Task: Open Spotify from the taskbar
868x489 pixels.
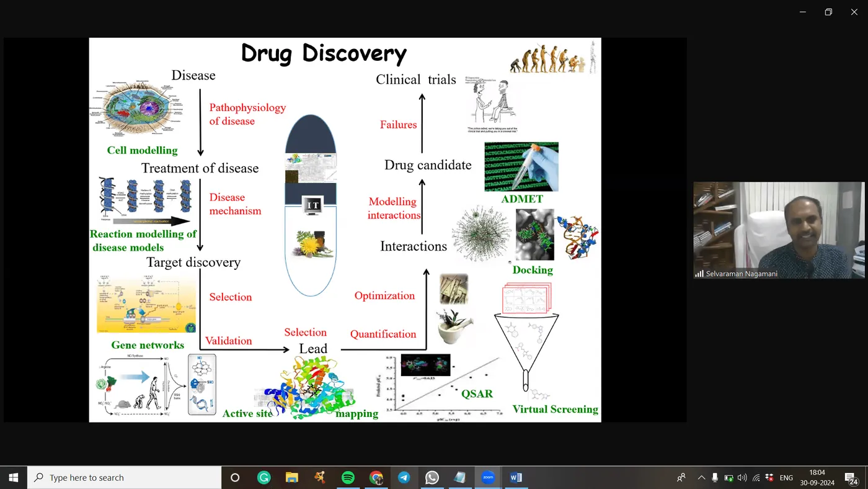Action: point(348,477)
